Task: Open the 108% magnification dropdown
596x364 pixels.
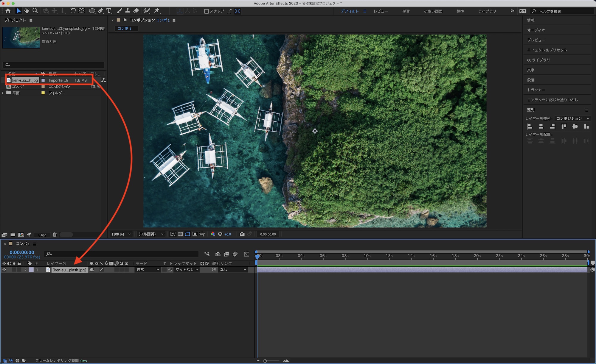Action: coord(121,234)
